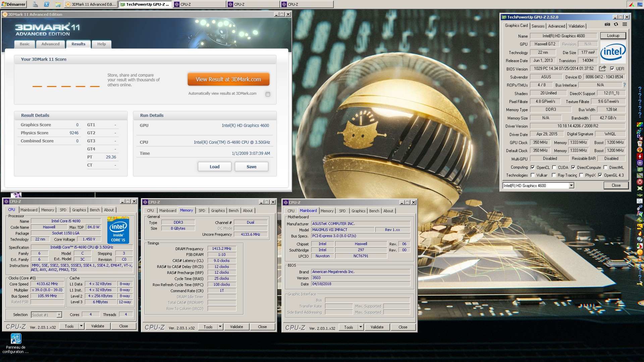Click the BIOS version value 3503
The image size is (644, 362).
pos(361,278)
